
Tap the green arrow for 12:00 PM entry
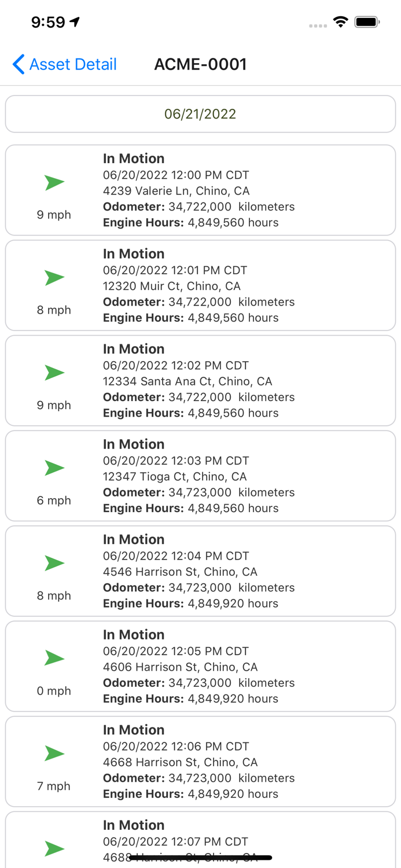coord(54,182)
